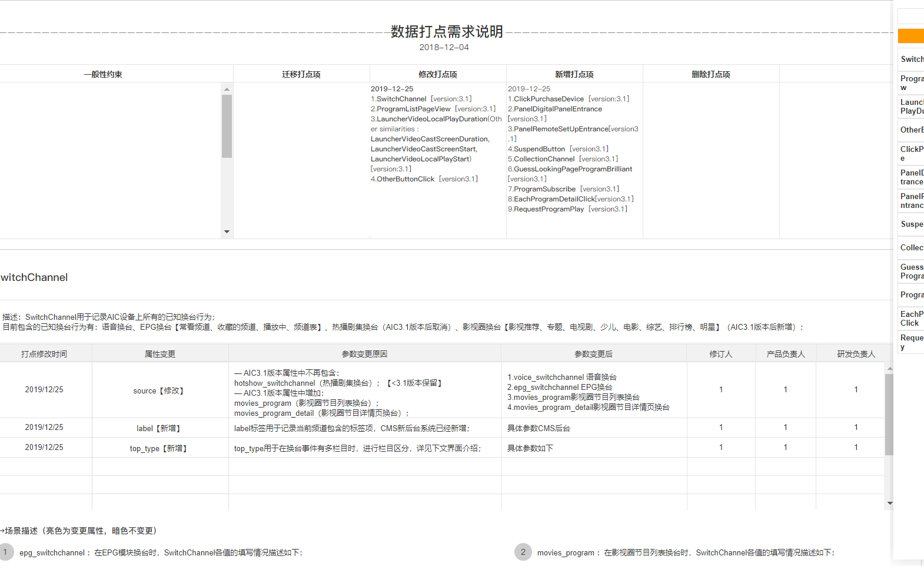This screenshot has width=924, height=566.
Task: Click "1.ClickPurchaseDevice [version:3.1]" in 新增打点项
Action: click(x=569, y=99)
